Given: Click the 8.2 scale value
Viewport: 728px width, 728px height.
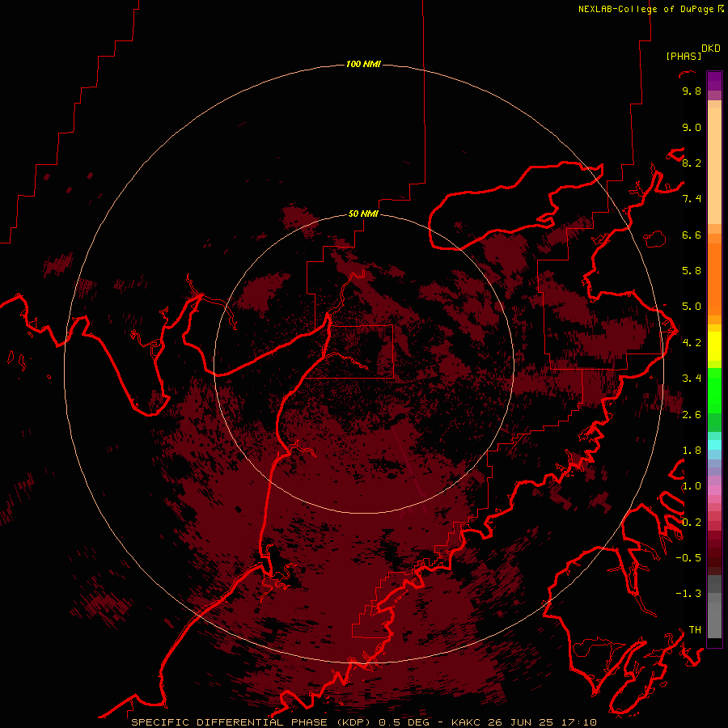Looking at the screenshot, I should [692, 163].
